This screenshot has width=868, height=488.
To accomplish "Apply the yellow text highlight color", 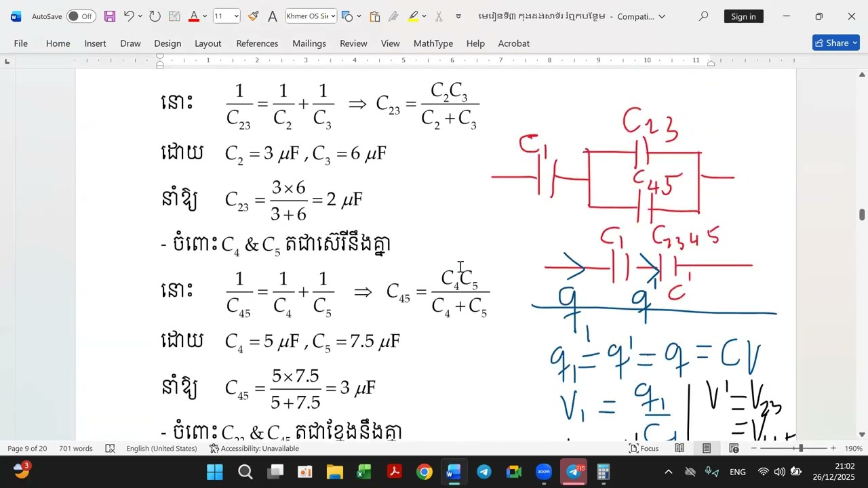I will [413, 16].
